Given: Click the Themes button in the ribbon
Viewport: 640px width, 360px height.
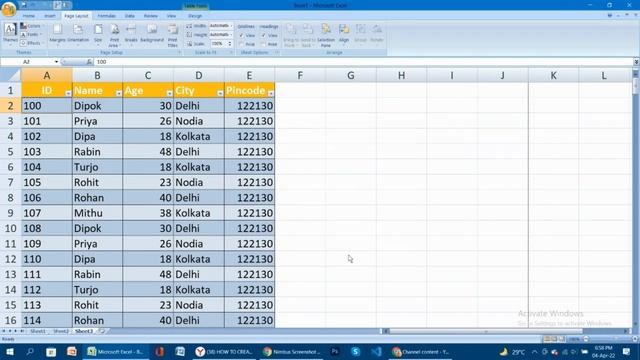Looking at the screenshot, I should click(10, 34).
